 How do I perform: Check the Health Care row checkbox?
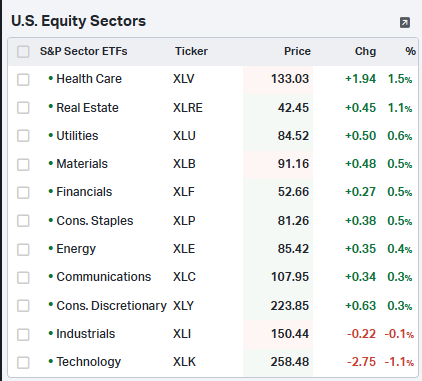(23, 80)
